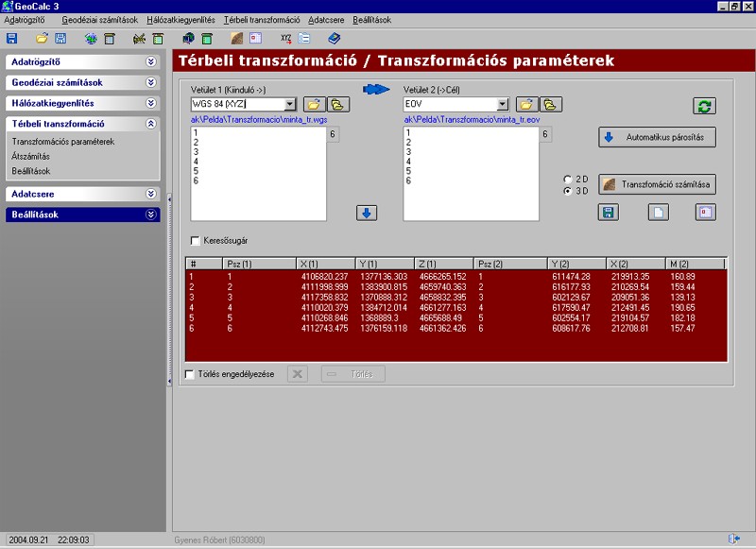The height and width of the screenshot is (549, 756).
Task: Open the Beállítások menu
Action: 371,20
